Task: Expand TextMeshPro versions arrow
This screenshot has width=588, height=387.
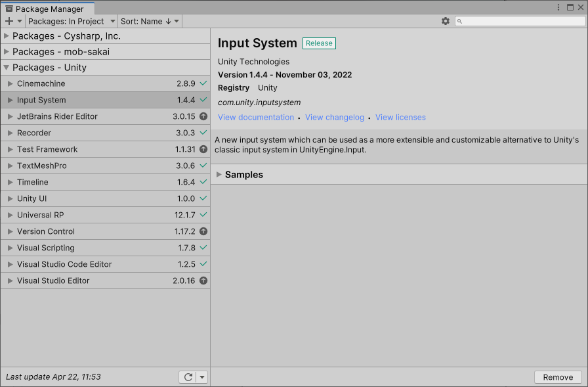Action: pos(10,166)
